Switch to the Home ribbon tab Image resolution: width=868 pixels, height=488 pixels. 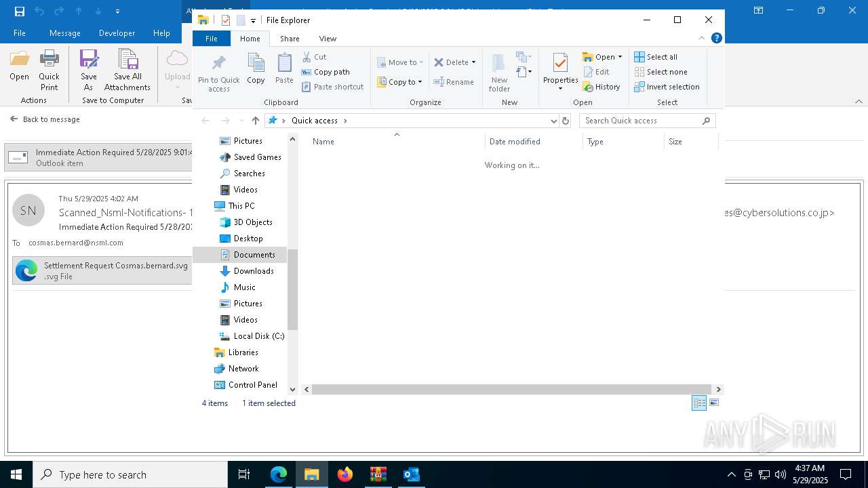[x=250, y=39]
